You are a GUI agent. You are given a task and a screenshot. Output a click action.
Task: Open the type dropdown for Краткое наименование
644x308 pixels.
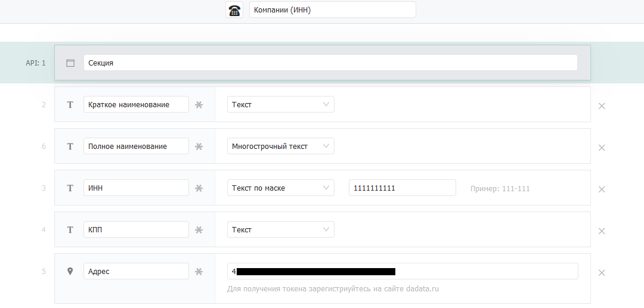[280, 104]
